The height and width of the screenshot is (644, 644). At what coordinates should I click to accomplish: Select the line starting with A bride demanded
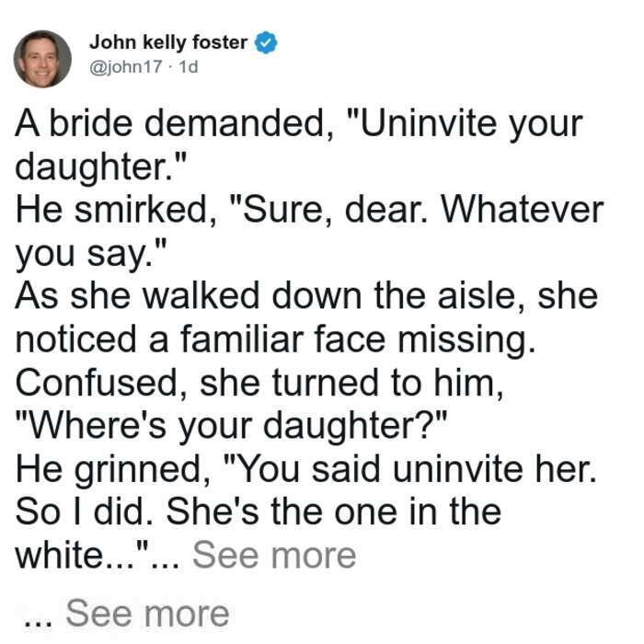coord(299,123)
